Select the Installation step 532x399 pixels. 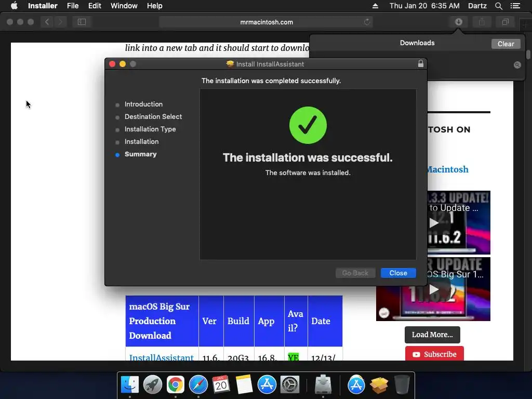pos(141,142)
